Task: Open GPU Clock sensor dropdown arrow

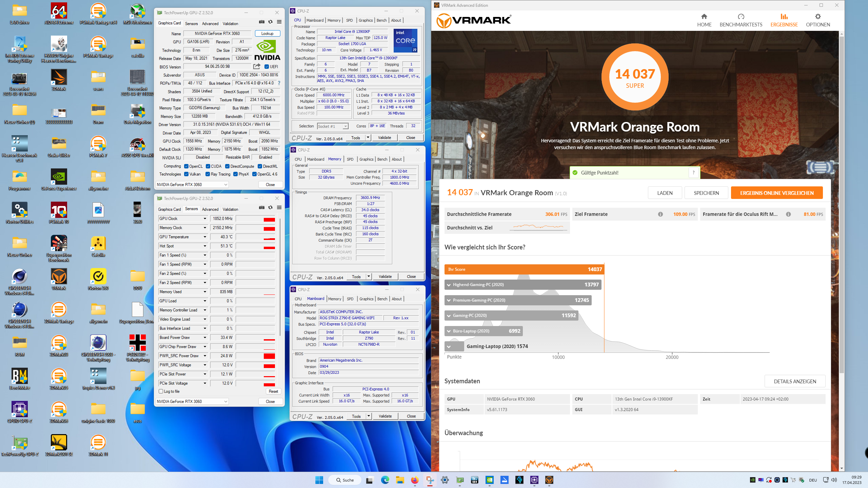Action: (205, 219)
